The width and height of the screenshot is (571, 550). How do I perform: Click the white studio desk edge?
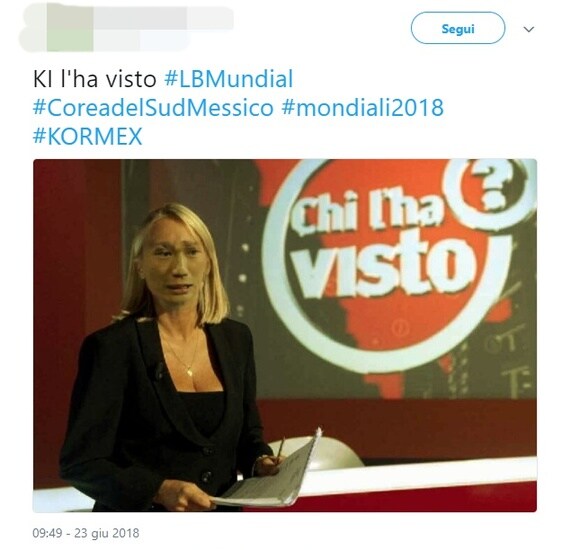pyautogui.click(x=419, y=474)
